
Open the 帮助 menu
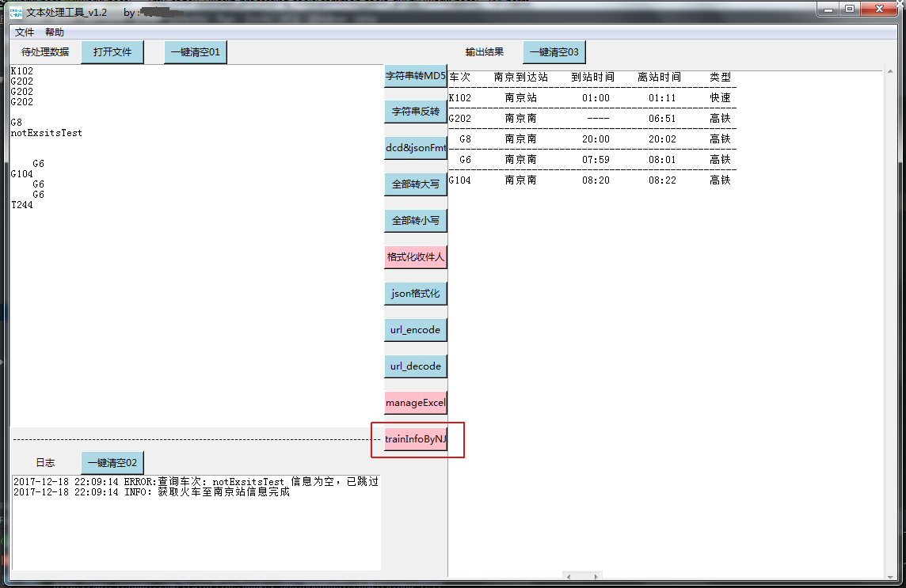tap(55, 32)
